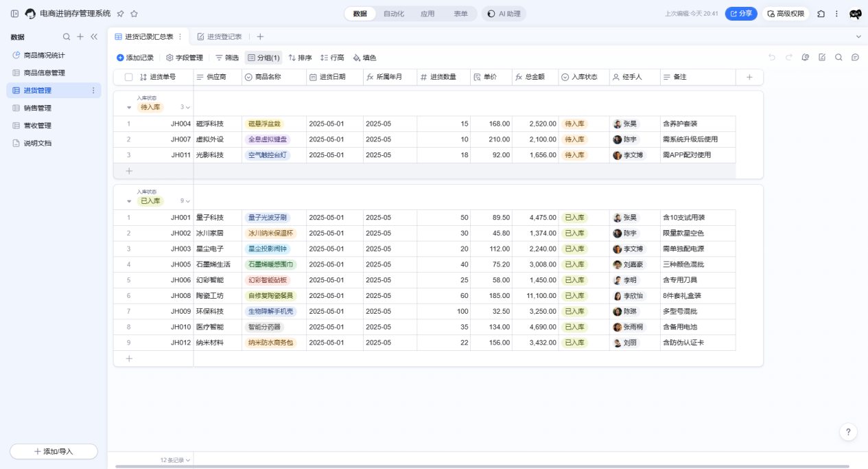Click the search icon in the data sidebar

click(x=67, y=37)
